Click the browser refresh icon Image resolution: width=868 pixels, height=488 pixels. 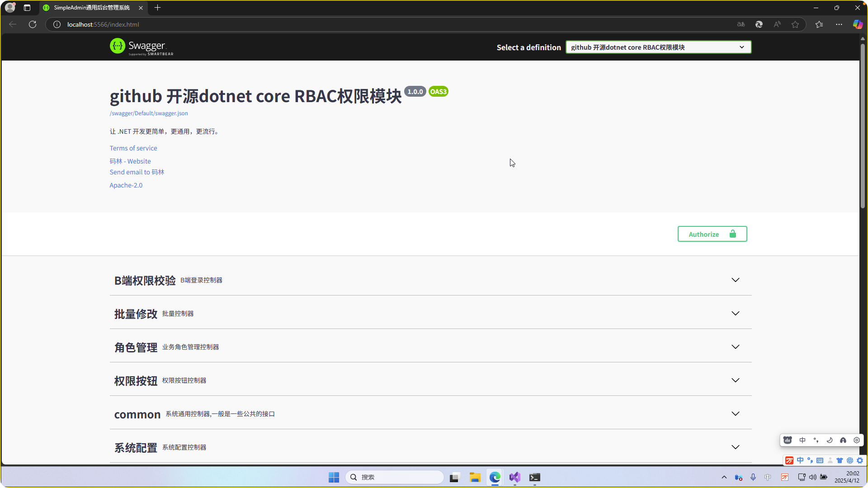(x=33, y=24)
